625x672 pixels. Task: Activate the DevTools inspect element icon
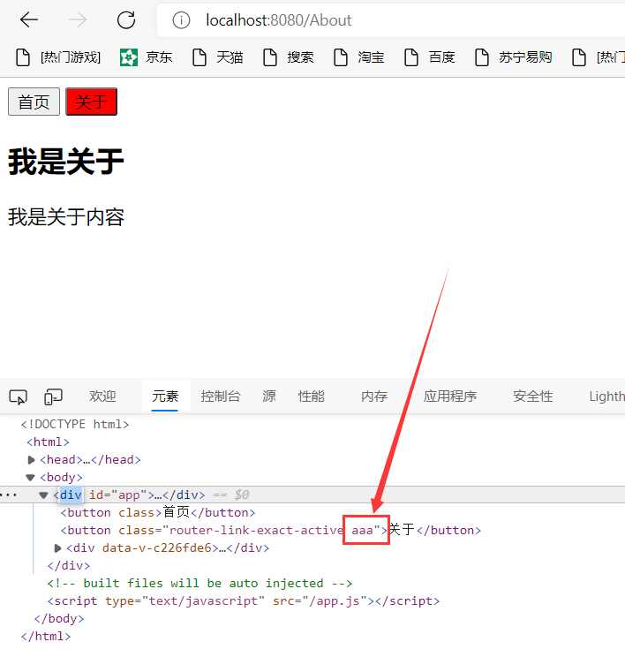point(18,396)
